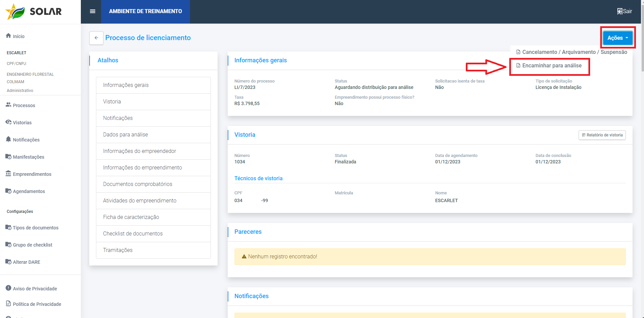Click the Pareceres section heading

tap(248, 232)
